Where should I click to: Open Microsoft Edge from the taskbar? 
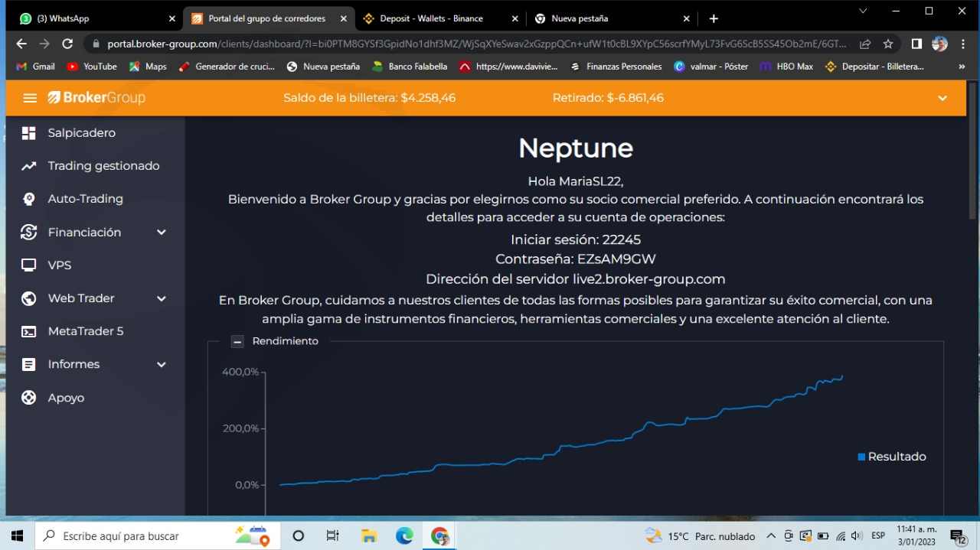coord(404,535)
